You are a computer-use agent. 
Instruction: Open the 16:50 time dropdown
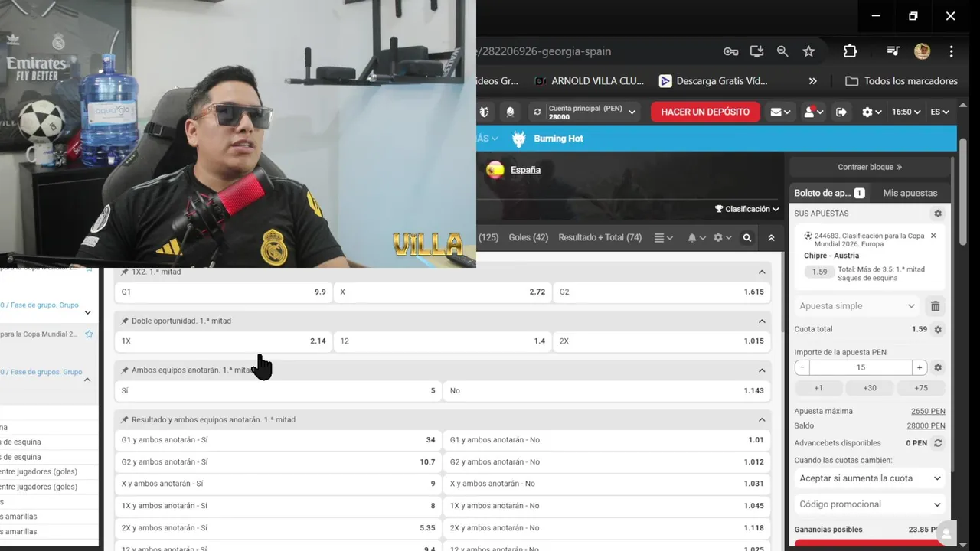point(906,112)
